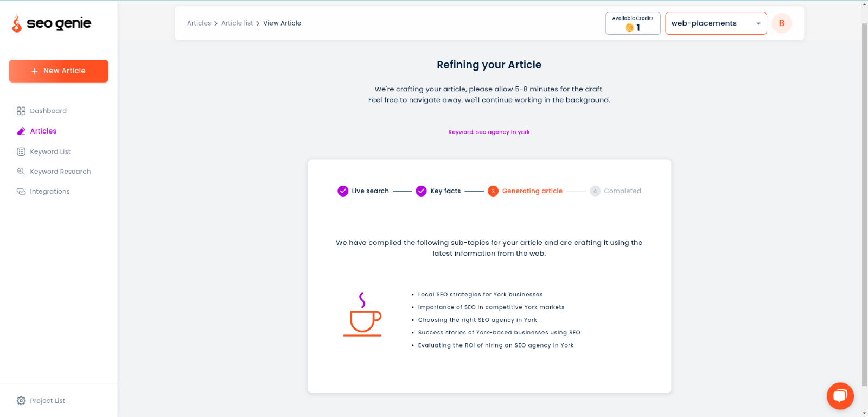Image resolution: width=868 pixels, height=417 pixels.
Task: Click the seo genie flame logo
Action: coord(16,23)
